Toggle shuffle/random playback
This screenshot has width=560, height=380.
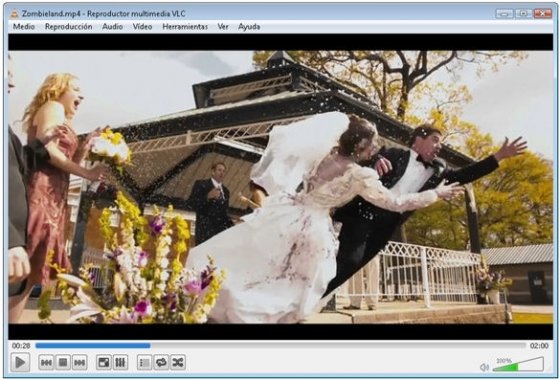178,363
